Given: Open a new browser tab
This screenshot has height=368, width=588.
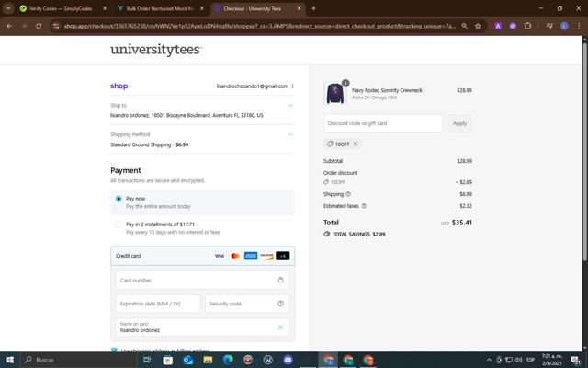Looking at the screenshot, I should pyautogui.click(x=313, y=8).
